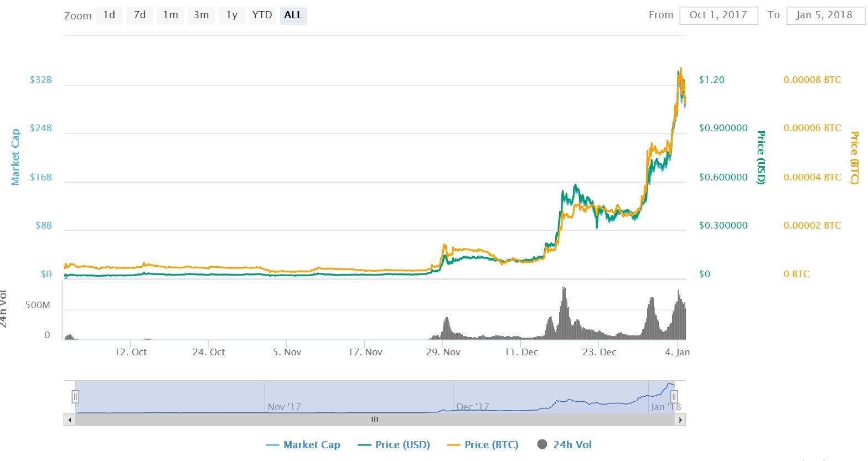Click the 500M volume axis label
This screenshot has width=868, height=461.
click(38, 305)
